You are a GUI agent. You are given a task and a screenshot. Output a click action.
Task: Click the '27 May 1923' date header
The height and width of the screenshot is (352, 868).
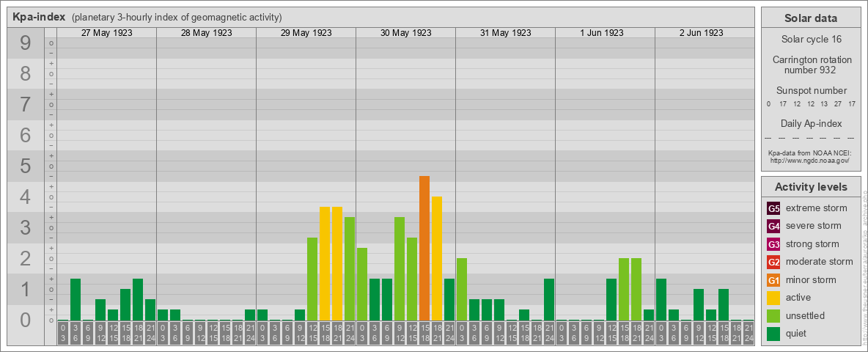click(107, 33)
